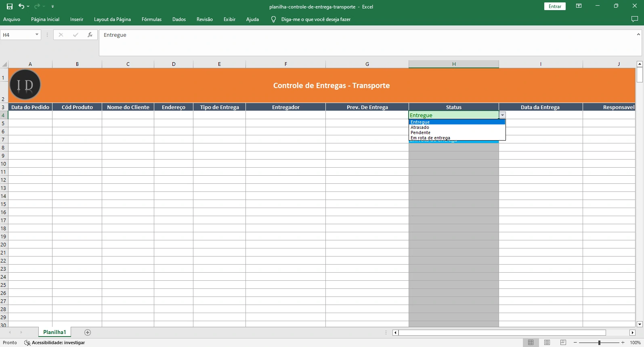This screenshot has width=644, height=347.
Task: Switch to Page Break Preview view
Action: [563, 343]
